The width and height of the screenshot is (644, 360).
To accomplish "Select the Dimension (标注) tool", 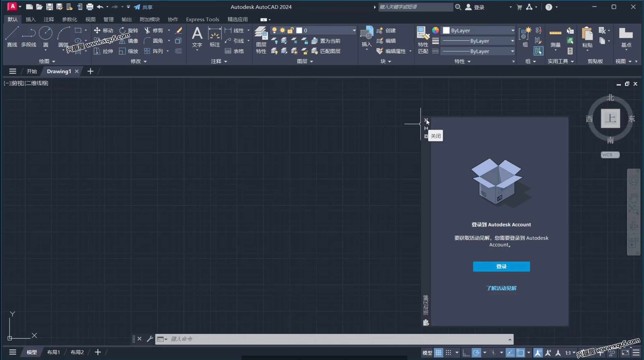I will pyautogui.click(x=215, y=37).
